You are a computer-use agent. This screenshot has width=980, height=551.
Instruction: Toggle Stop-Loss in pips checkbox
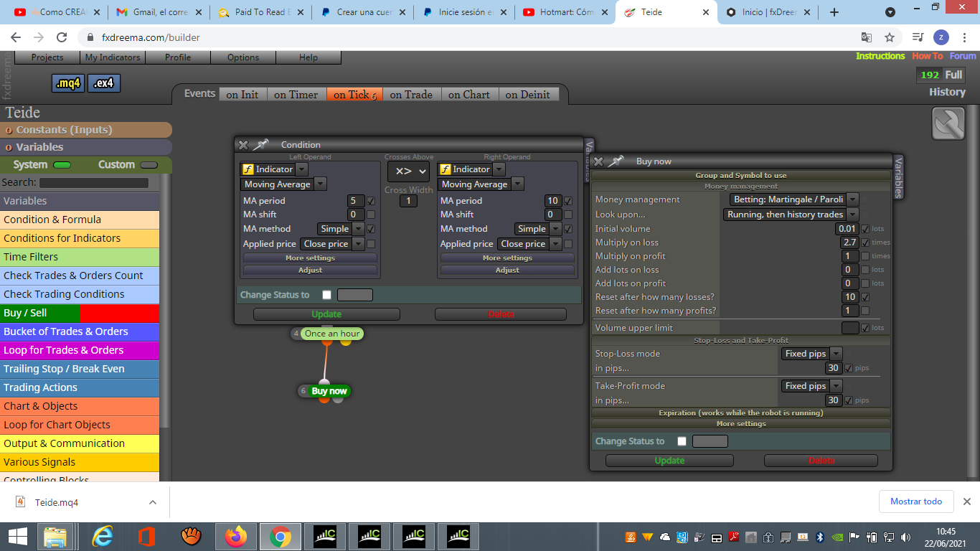[x=849, y=368]
